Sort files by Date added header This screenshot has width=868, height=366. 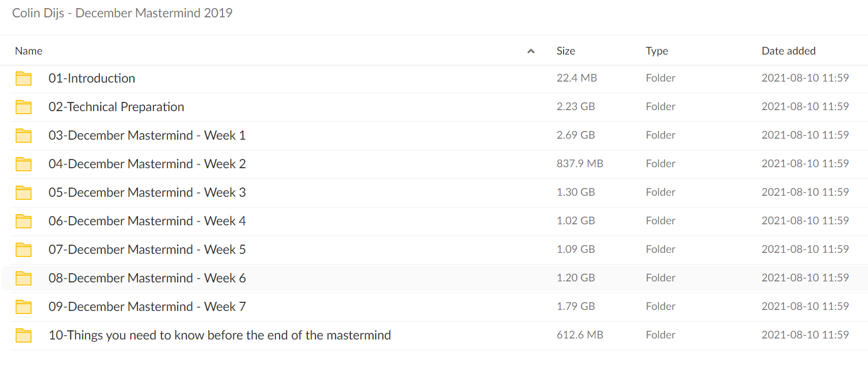(789, 51)
